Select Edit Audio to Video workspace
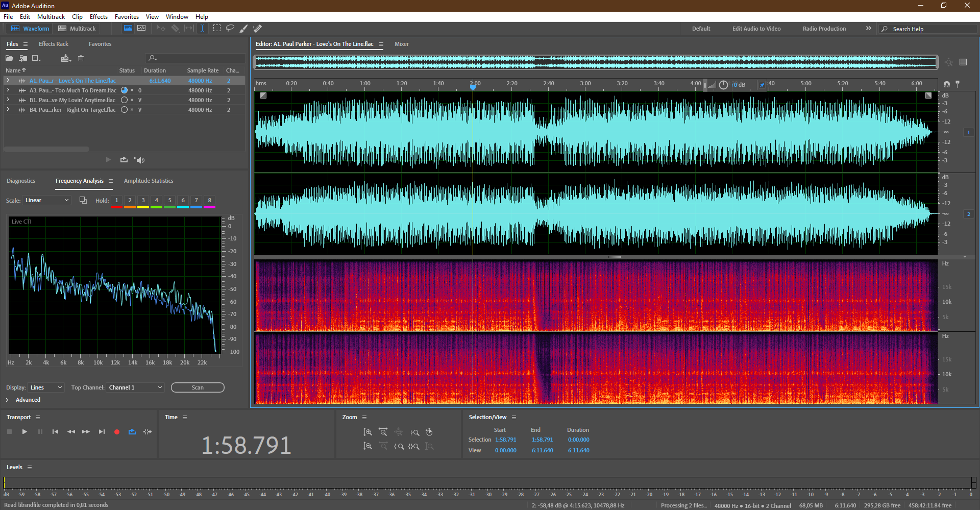The width and height of the screenshot is (980, 510). pyautogui.click(x=756, y=29)
